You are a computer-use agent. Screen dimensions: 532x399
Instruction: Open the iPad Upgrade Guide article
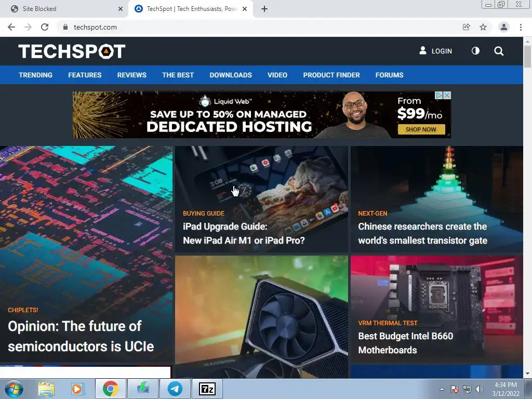point(244,233)
